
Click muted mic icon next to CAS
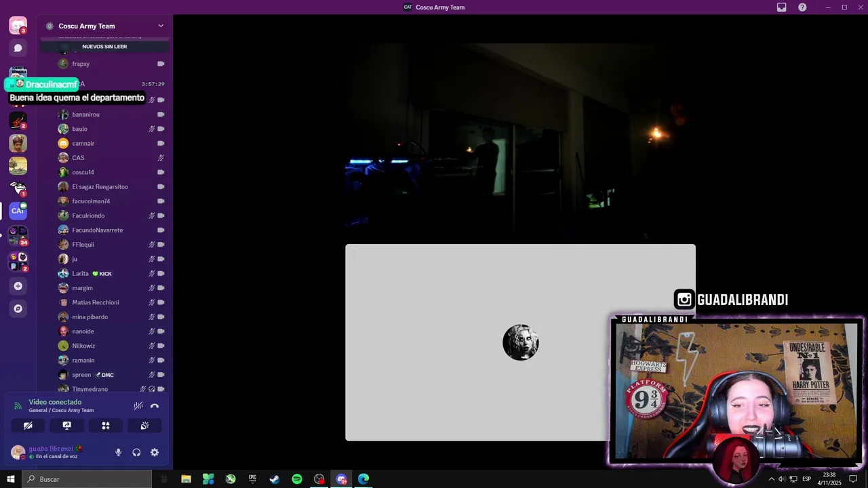(161, 158)
